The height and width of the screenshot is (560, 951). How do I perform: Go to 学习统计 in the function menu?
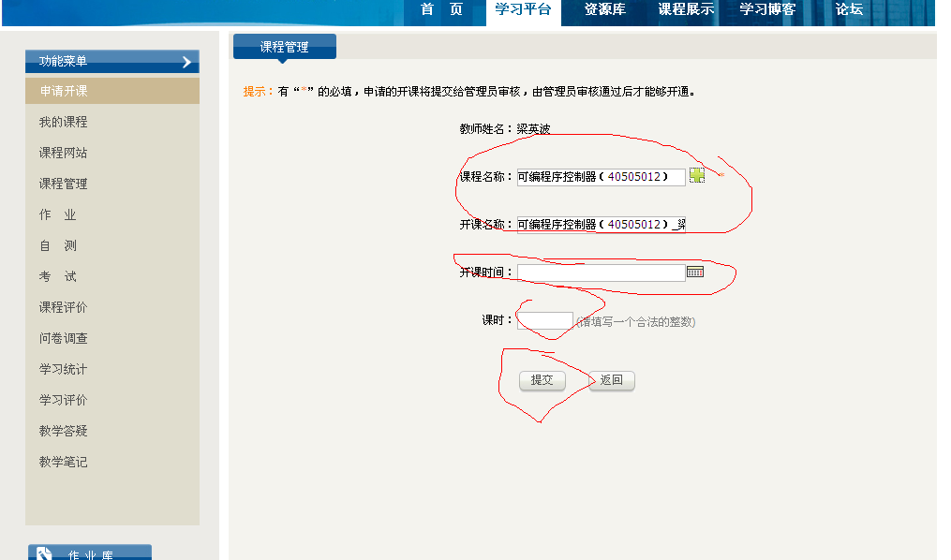click(x=63, y=370)
